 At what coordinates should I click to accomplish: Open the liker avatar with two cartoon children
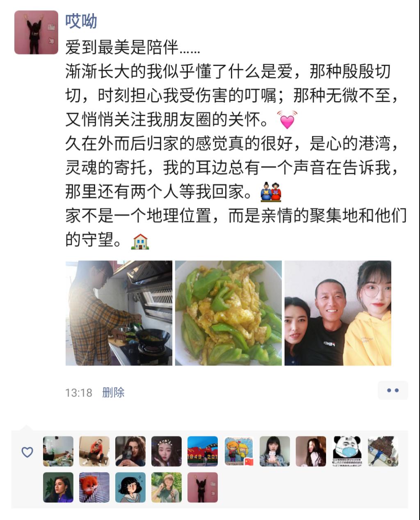click(239, 452)
